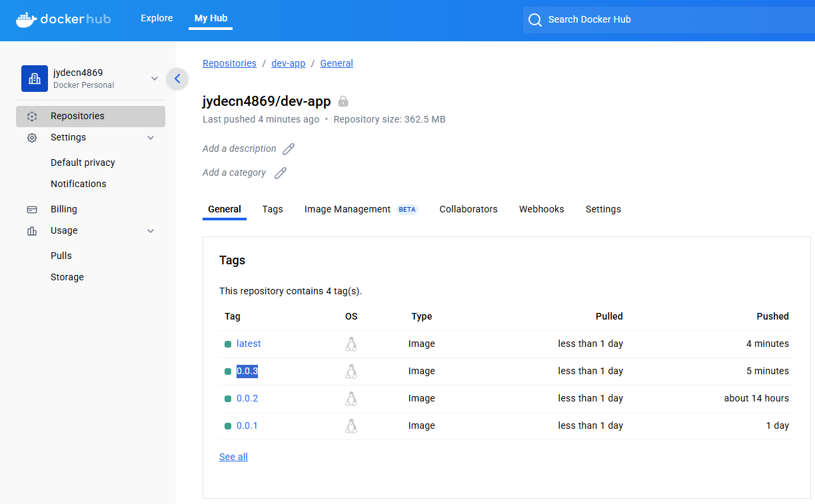Click the Tag column header
The height and width of the screenshot is (504, 815).
pos(233,316)
